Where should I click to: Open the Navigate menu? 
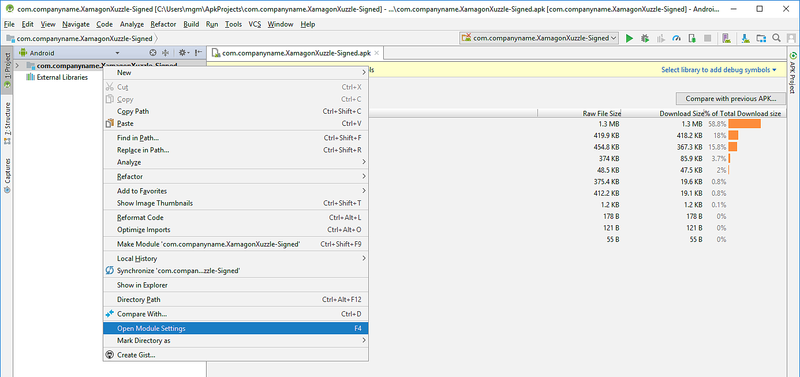76,24
